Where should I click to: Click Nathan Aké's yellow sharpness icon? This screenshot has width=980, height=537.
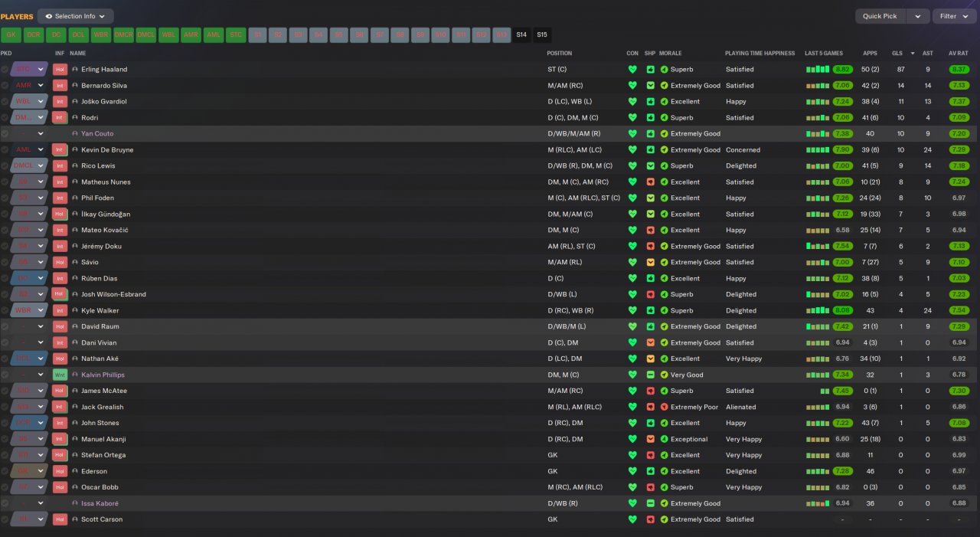651,359
